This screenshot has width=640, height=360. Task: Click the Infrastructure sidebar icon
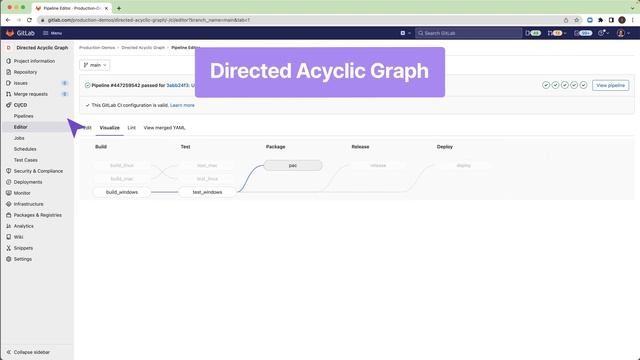click(9, 204)
